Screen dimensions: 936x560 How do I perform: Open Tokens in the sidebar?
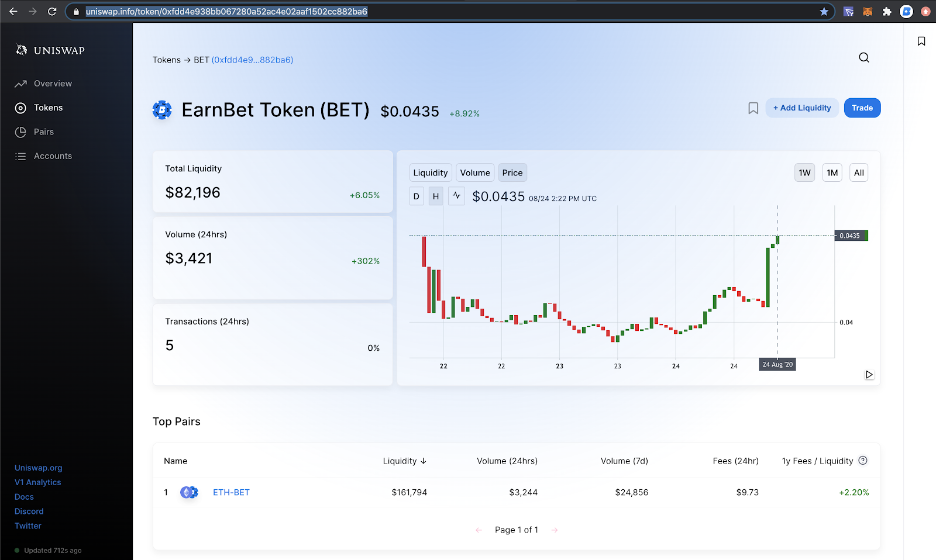pos(39,108)
